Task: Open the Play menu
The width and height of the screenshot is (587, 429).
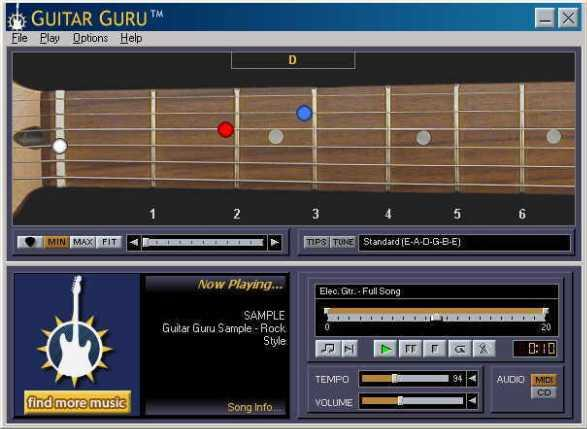Action: pos(49,38)
